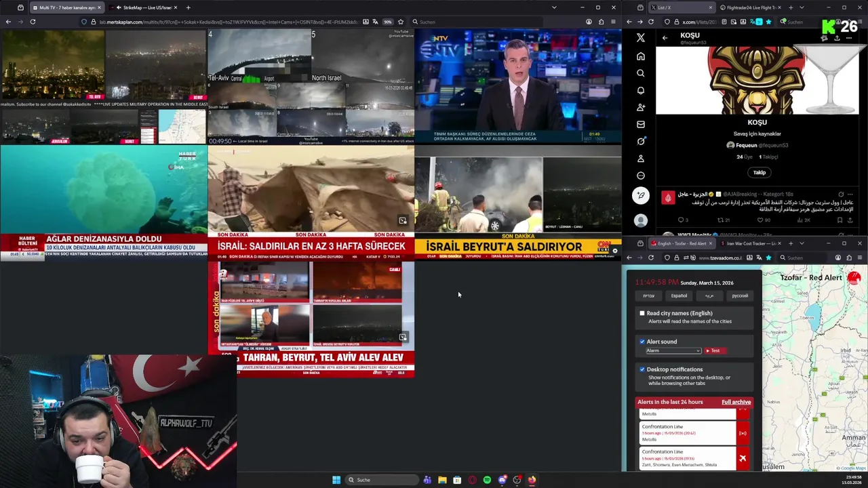Open File Explorer from taskbar

click(442, 480)
